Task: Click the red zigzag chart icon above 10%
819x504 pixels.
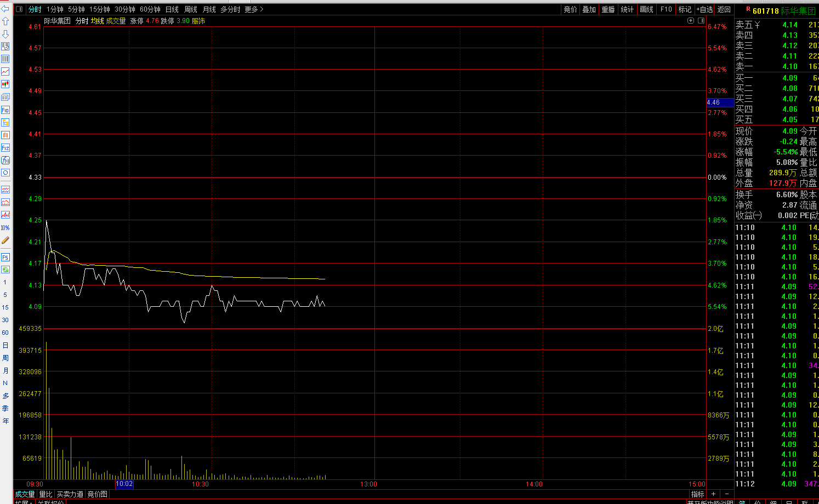Action: pyautogui.click(x=5, y=215)
